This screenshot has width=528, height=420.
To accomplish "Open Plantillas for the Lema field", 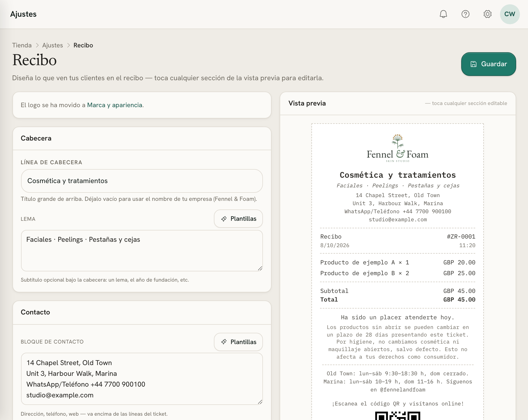I will (x=238, y=219).
